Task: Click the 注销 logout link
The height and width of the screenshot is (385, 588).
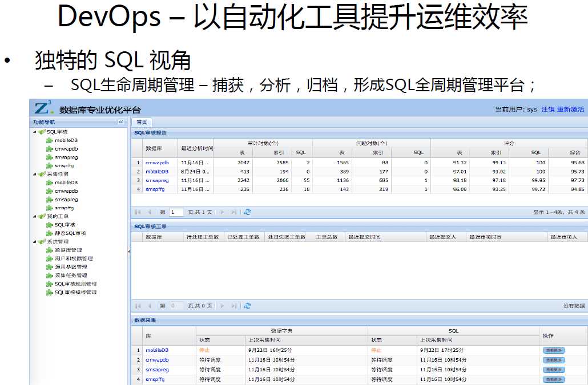Action: 548,110
